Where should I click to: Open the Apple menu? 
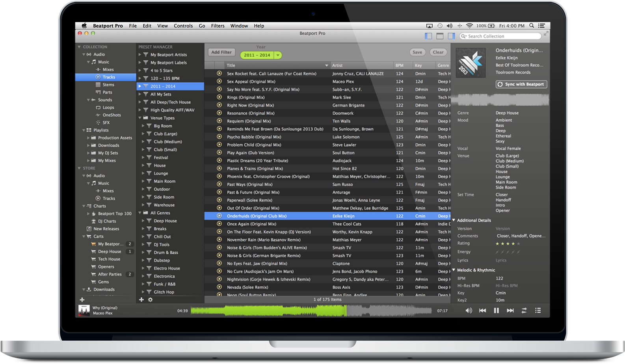(x=84, y=26)
